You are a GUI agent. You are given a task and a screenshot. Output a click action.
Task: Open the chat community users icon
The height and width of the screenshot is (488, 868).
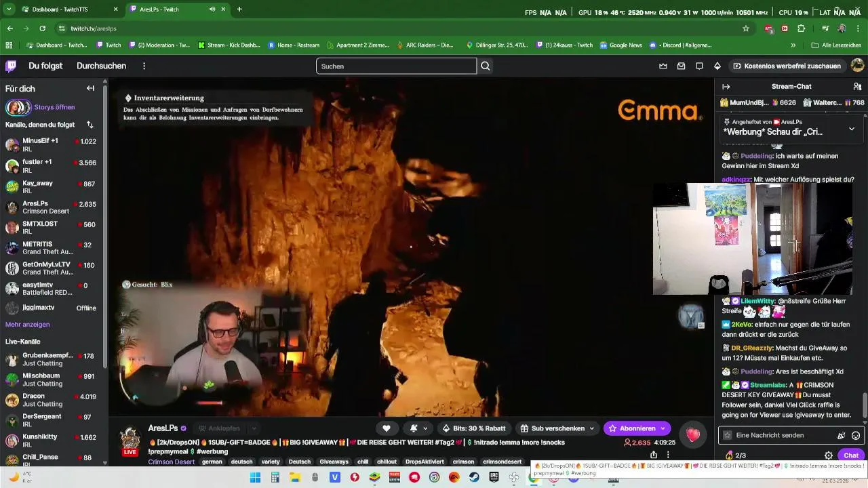tap(857, 87)
